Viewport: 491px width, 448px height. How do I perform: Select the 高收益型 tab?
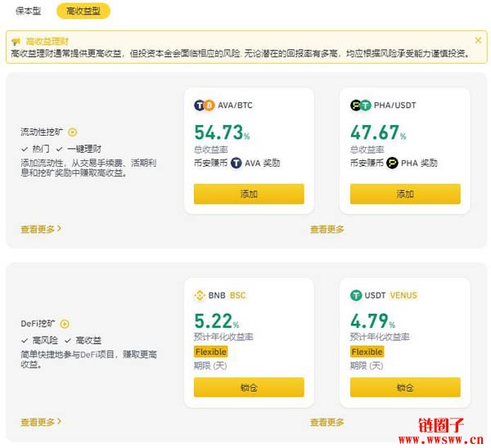[83, 11]
